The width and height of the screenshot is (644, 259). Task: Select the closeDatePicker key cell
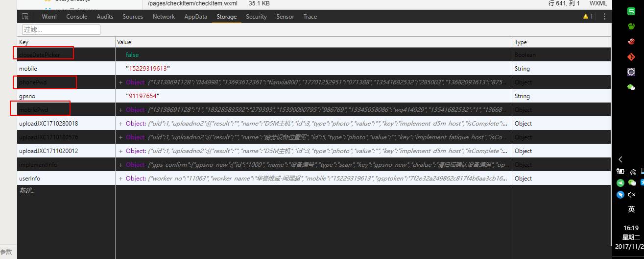pos(67,55)
